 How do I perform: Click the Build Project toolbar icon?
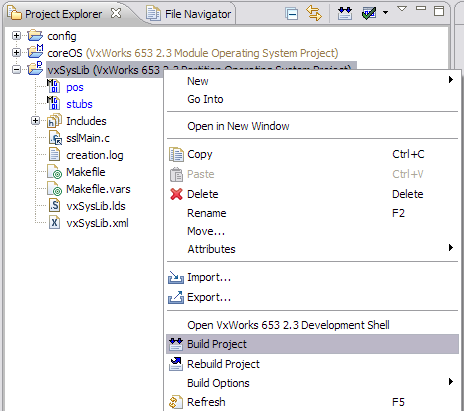pos(345,13)
